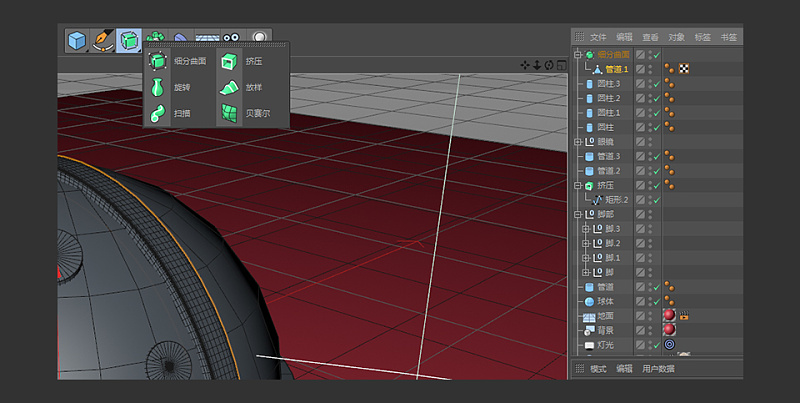
Task: Toggle the green checkmark for 圆柱.3
Action: [x=657, y=84]
